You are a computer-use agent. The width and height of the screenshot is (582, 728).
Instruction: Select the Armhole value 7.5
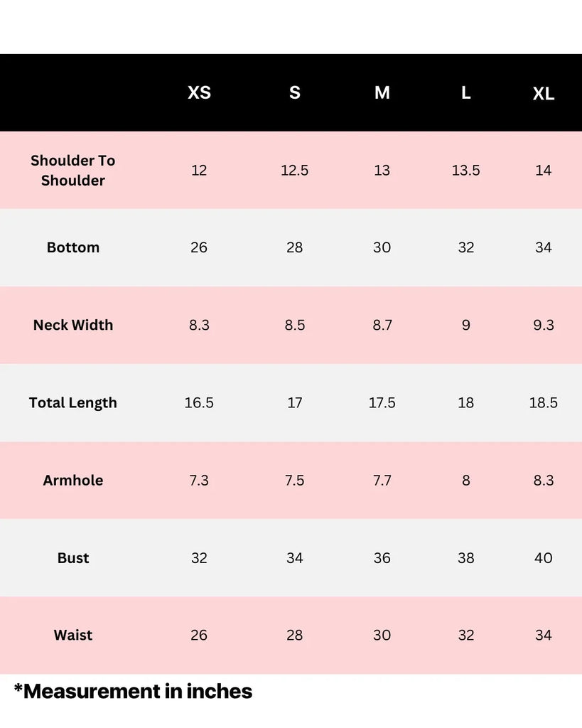pyautogui.click(x=295, y=480)
